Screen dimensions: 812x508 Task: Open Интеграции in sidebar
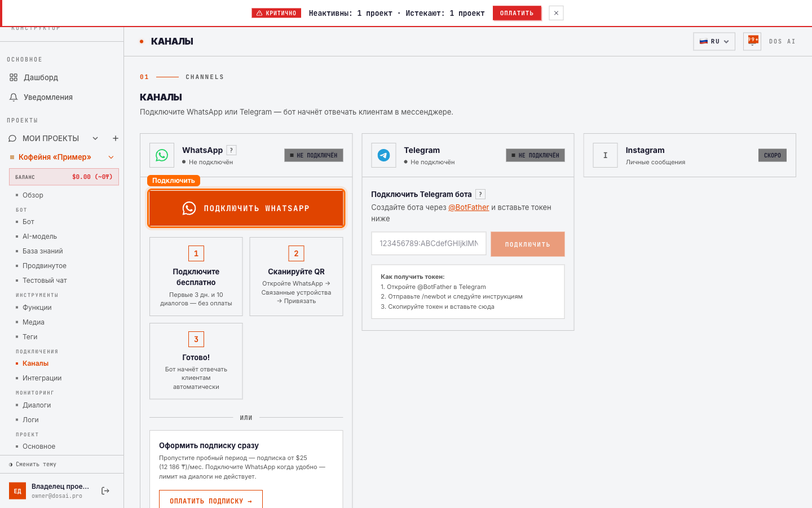[x=42, y=378]
